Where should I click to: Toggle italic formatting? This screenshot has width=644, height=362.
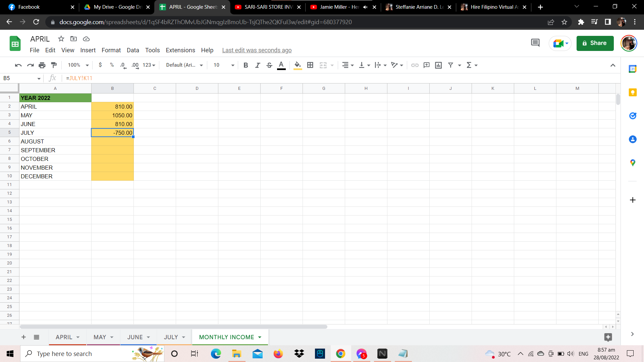[x=257, y=65]
